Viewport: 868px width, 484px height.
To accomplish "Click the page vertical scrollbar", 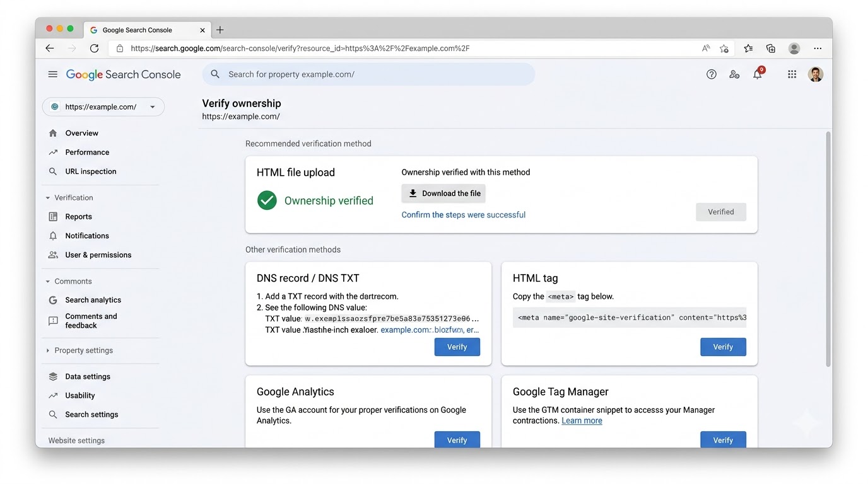I will 828,249.
